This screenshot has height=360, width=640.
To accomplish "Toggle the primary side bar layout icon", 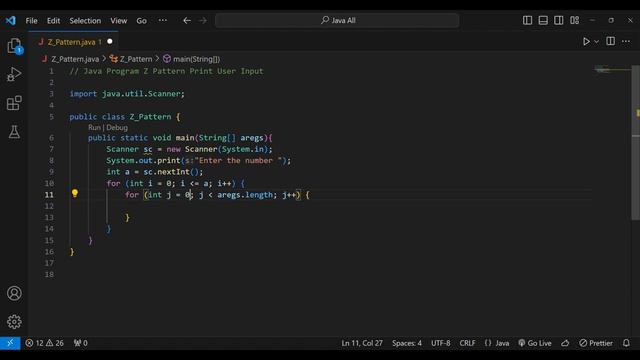I will (527, 20).
